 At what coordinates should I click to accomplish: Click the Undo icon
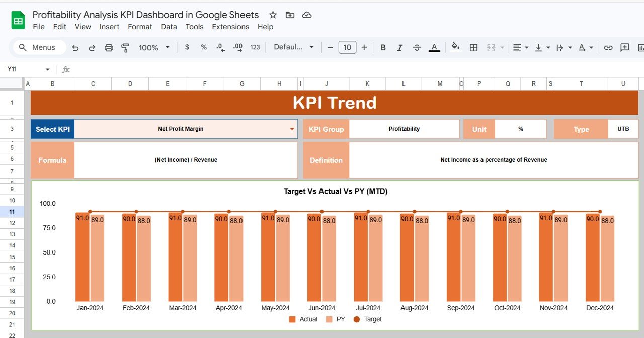[x=75, y=47]
